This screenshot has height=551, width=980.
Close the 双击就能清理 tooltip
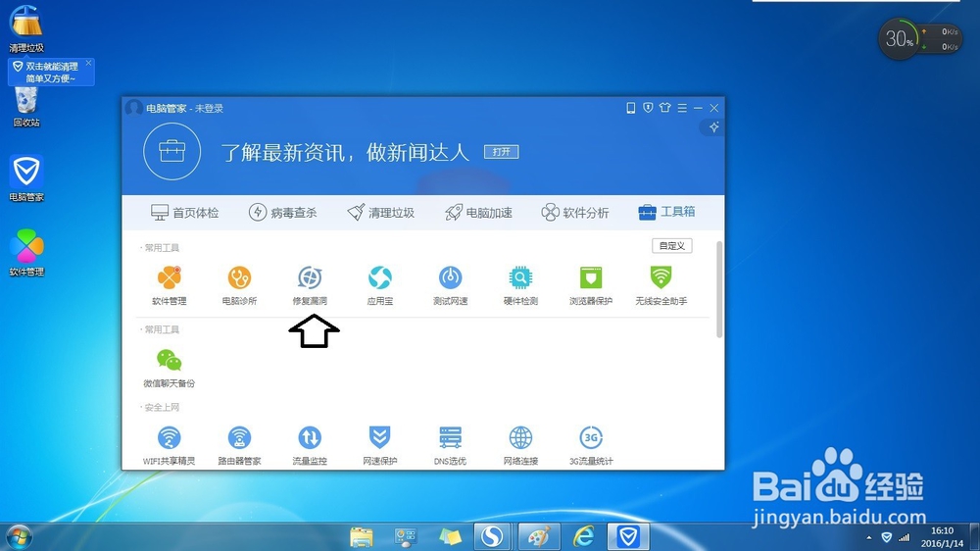click(x=89, y=63)
